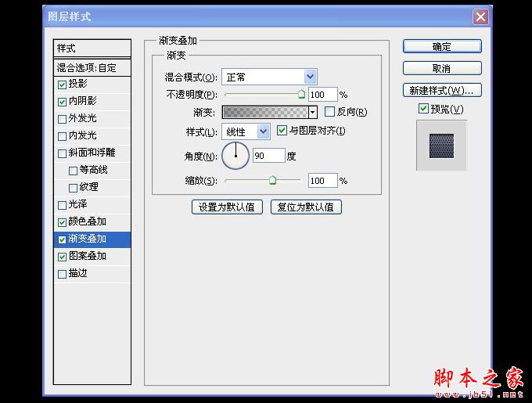532x403 pixels.
Task: Uncheck the 渐变叠加 checkbox
Action: [62, 239]
